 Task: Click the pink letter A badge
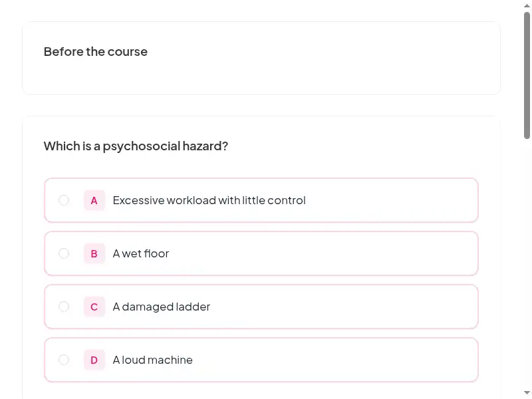[x=94, y=200]
